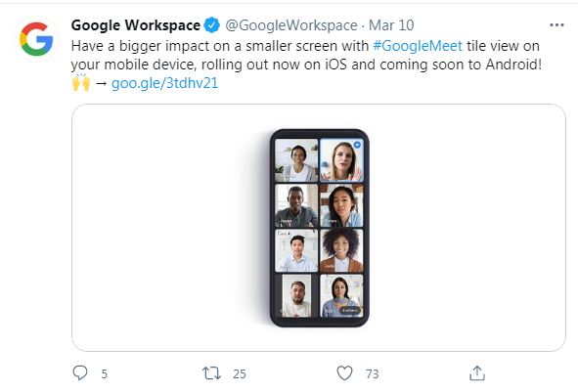Click the blue verified badge
Screen dimensions: 578x392
pyautogui.click(x=211, y=25)
